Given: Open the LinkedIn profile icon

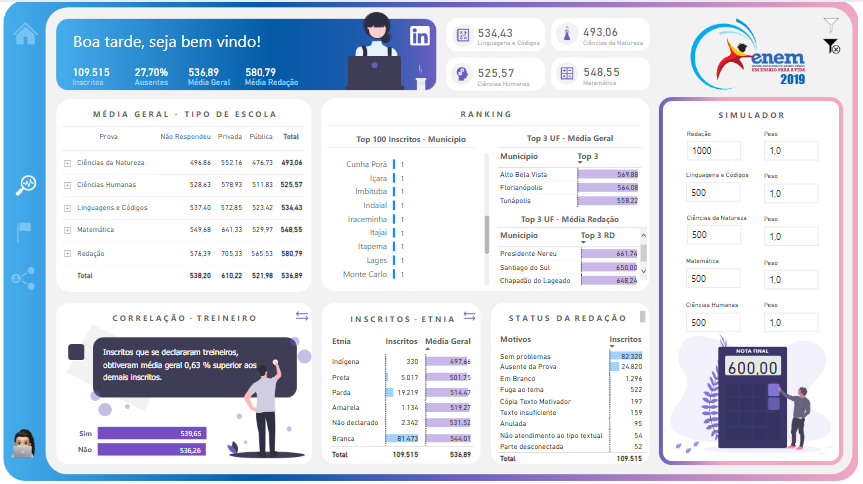Looking at the screenshot, I should click(x=421, y=36).
